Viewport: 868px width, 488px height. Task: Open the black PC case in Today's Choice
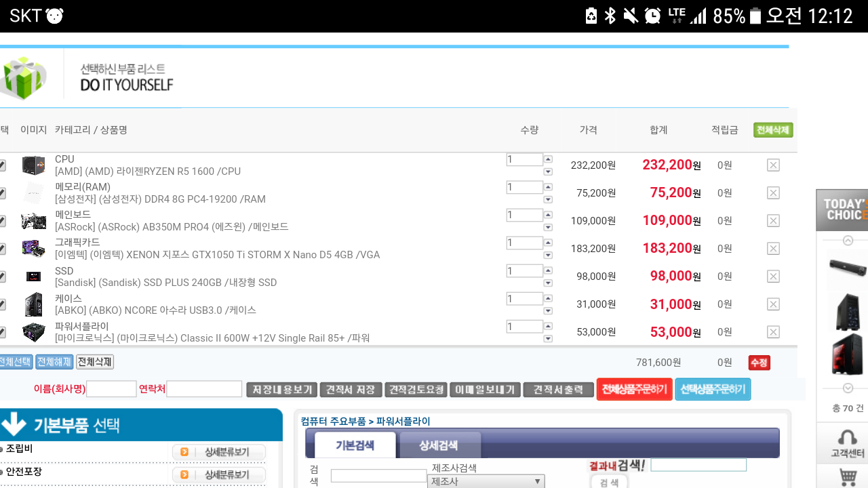pyautogui.click(x=848, y=312)
